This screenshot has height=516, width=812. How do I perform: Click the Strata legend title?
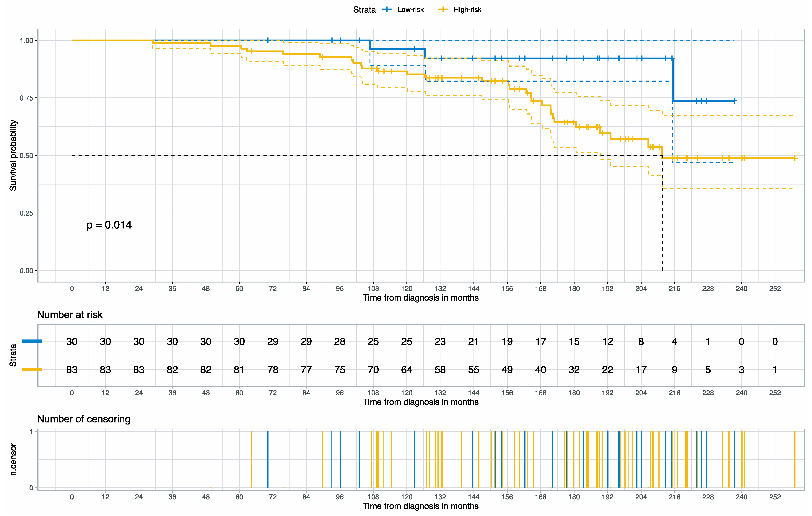[x=364, y=10]
